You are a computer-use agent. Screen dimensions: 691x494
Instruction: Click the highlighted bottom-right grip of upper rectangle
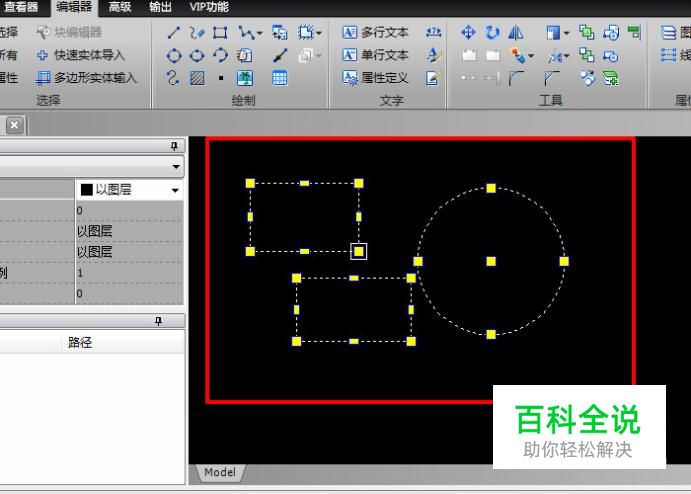click(x=359, y=252)
